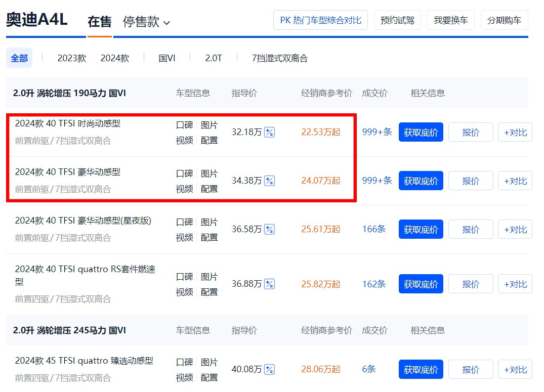Open 配置 for 星夜版 row
Screen dimensions: 544x392
point(209,238)
